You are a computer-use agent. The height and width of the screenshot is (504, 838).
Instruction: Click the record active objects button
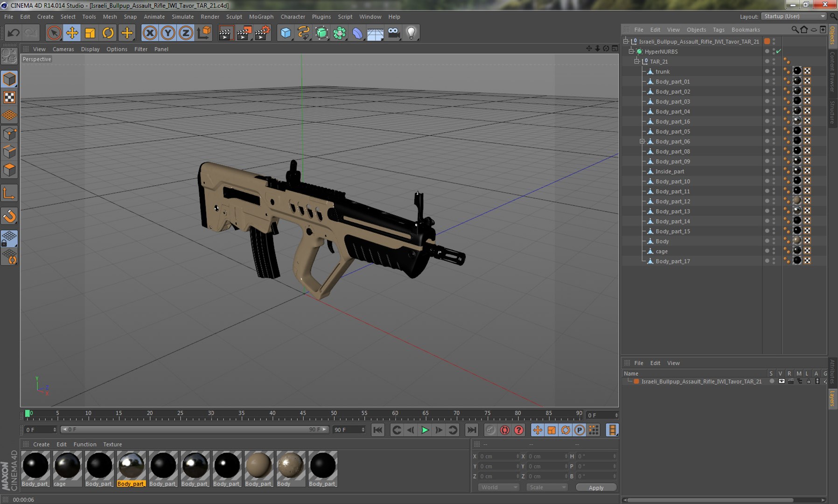[490, 430]
